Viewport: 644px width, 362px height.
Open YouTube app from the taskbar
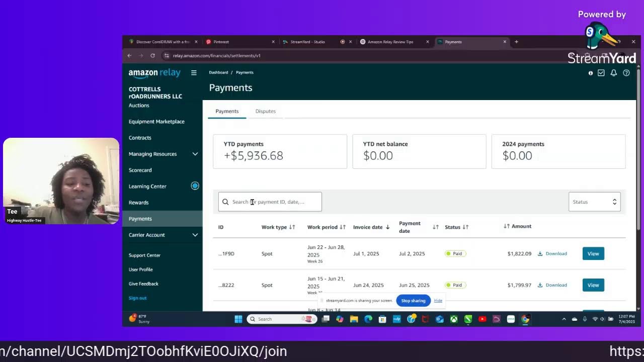(x=482, y=319)
